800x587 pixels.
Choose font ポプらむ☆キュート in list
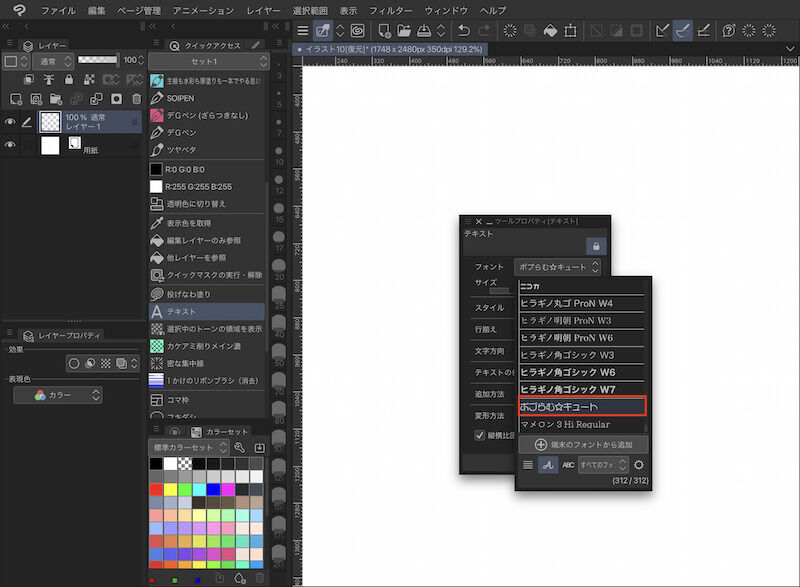tap(582, 406)
